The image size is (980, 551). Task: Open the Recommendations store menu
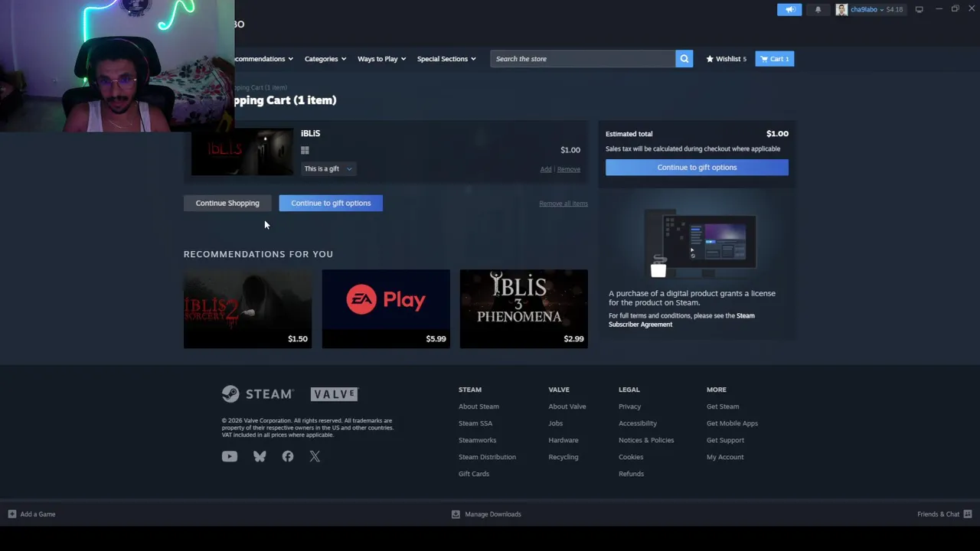click(x=264, y=59)
